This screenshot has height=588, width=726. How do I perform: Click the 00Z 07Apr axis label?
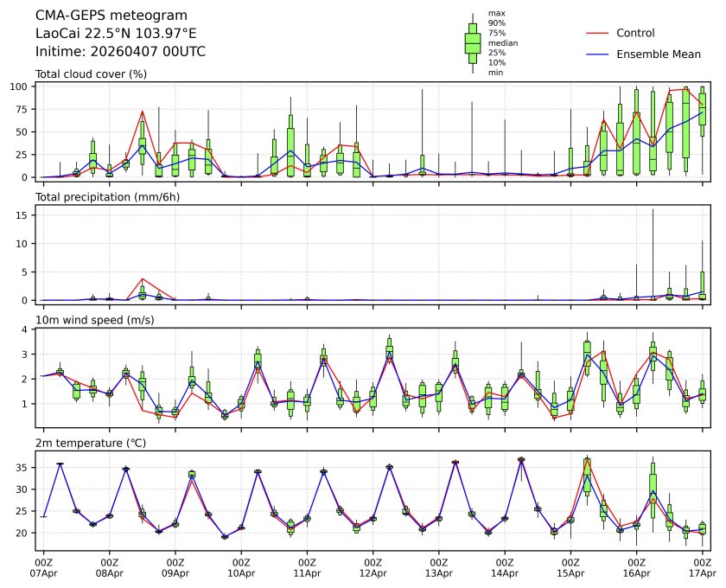click(43, 566)
